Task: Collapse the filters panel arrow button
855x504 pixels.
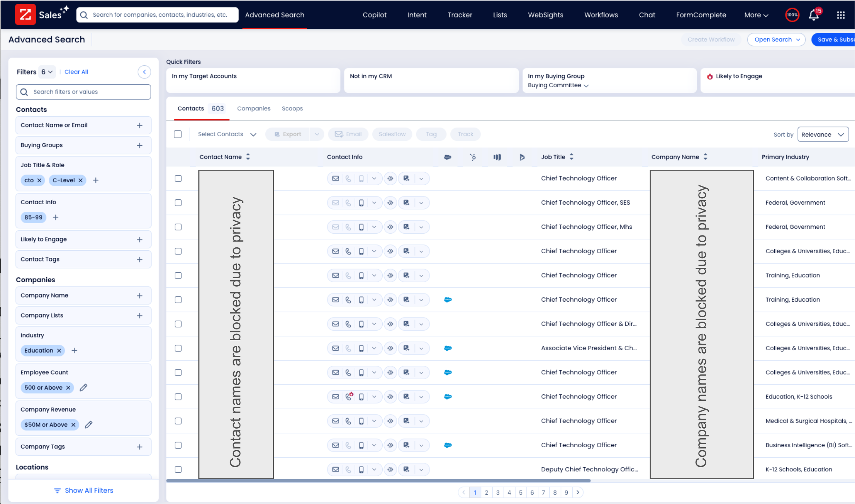Action: 144,72
